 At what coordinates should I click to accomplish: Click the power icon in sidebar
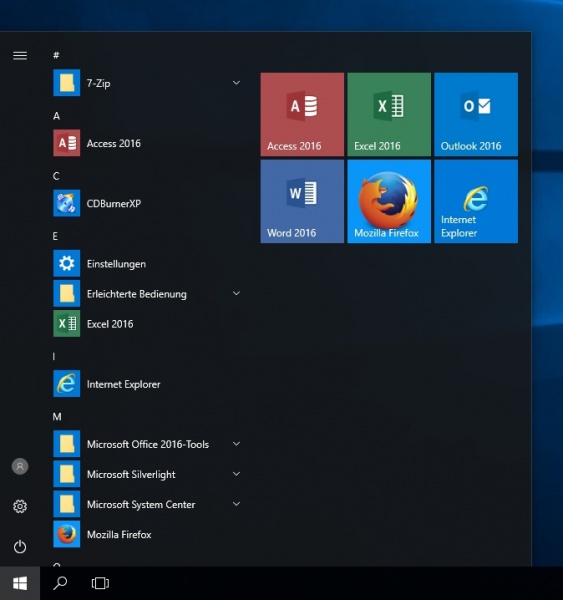click(x=20, y=547)
